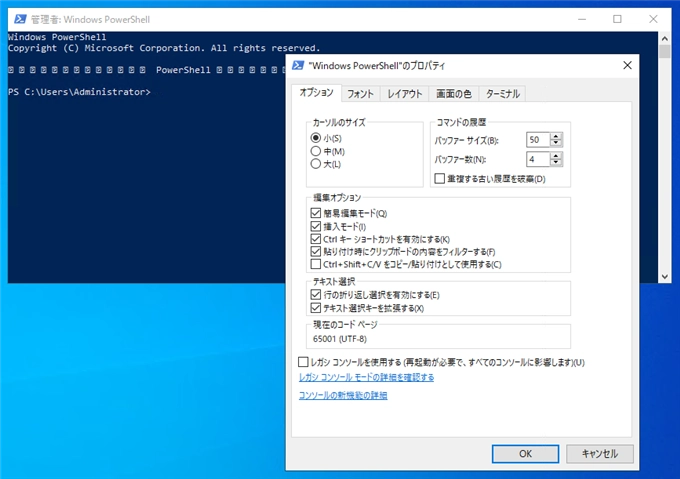Minimize the Windows PowerShell window
Screen dimensions: 680x479
(582, 19)
